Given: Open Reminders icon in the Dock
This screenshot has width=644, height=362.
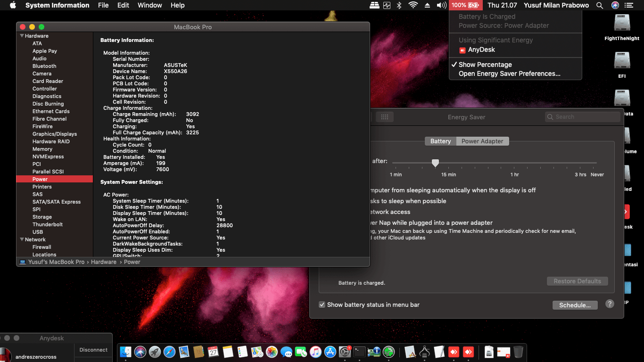Looking at the screenshot, I should coord(242,352).
